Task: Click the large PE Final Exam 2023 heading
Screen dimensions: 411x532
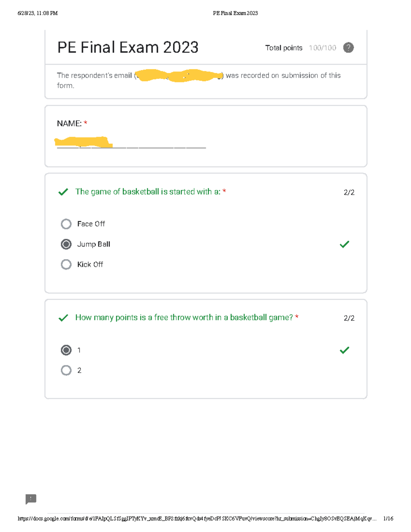Action: coord(128,47)
